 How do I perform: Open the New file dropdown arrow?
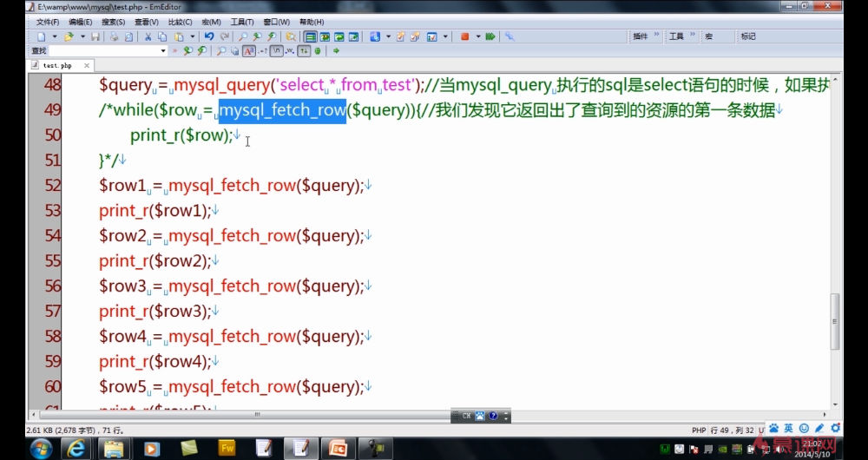click(x=55, y=36)
